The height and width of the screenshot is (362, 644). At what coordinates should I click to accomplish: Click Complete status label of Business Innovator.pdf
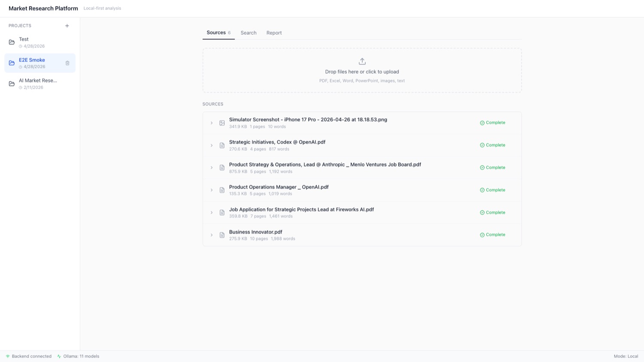[495, 235]
